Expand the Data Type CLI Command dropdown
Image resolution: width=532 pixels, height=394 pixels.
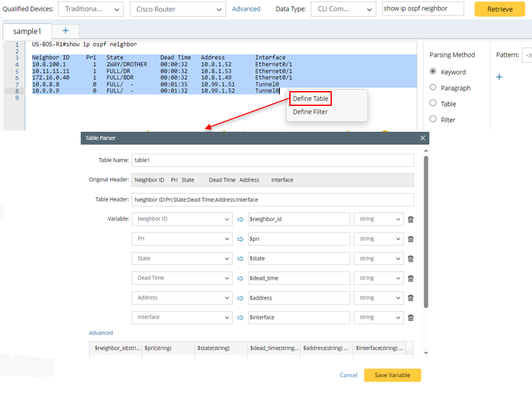click(x=342, y=9)
